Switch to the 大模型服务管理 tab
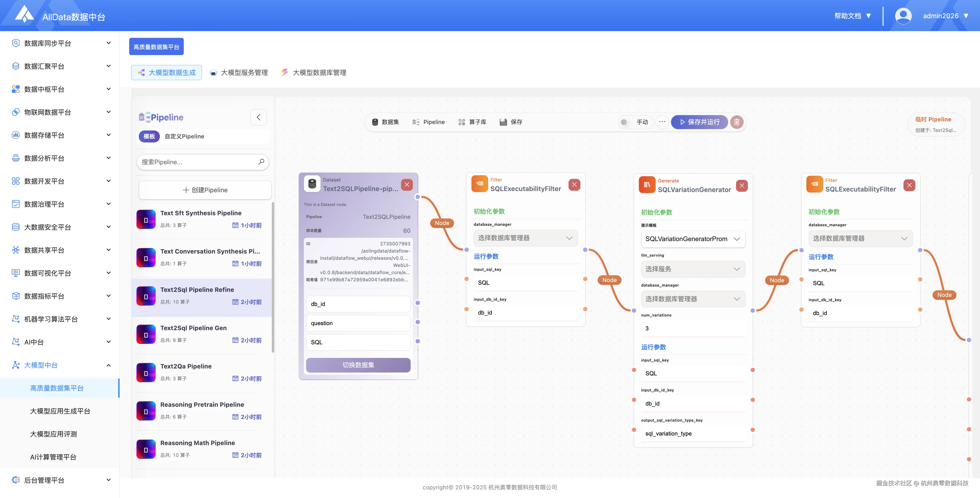 tap(239, 73)
